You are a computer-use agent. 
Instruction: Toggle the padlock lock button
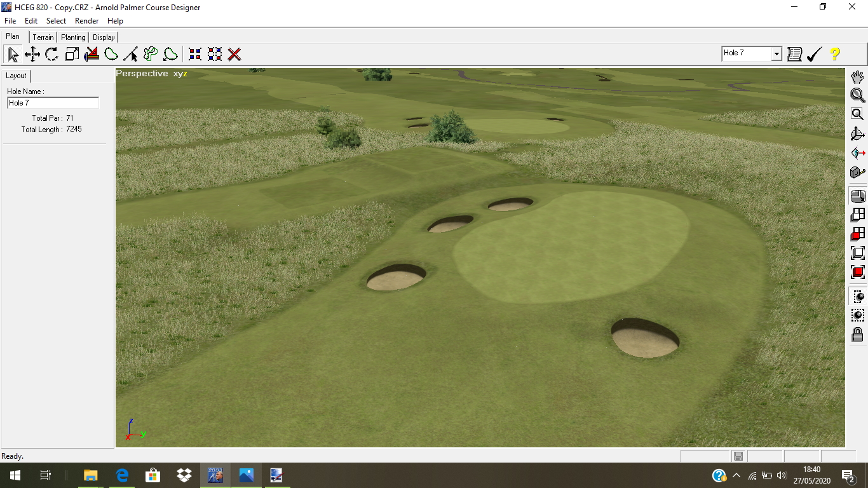coord(857,334)
